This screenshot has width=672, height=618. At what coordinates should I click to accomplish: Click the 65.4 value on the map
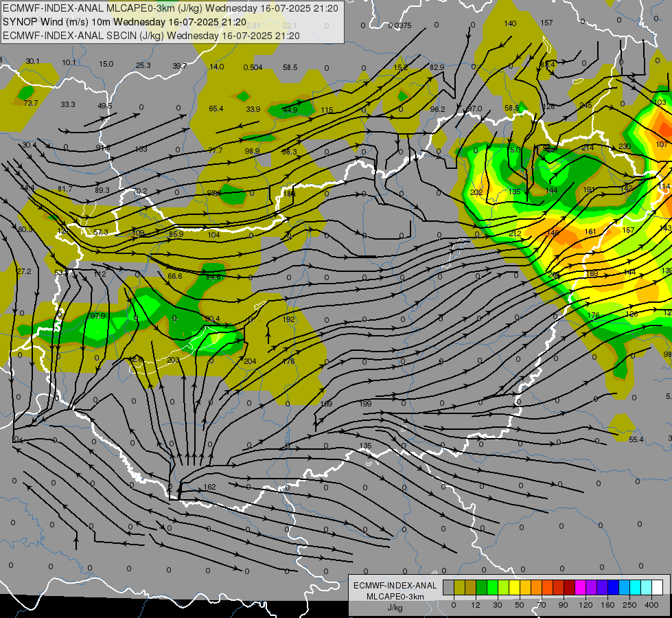(x=216, y=108)
